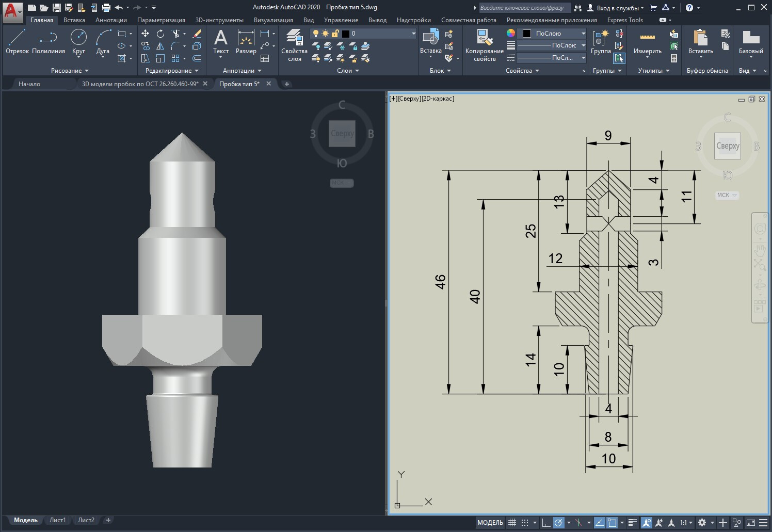This screenshot has height=532, width=772.
Task: Toggle object snap tracking
Action: coord(599,523)
